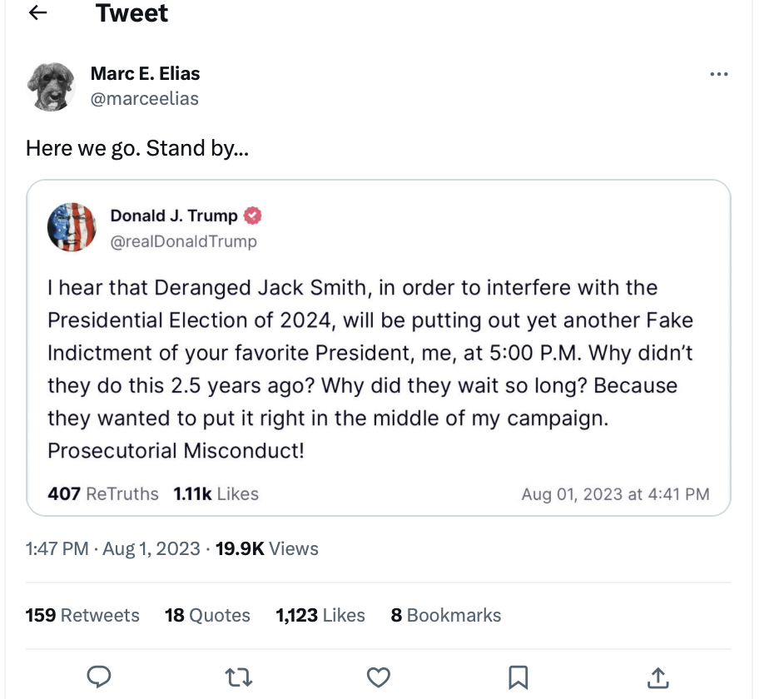
Task: Click the share upload icon
Action: 657,677
